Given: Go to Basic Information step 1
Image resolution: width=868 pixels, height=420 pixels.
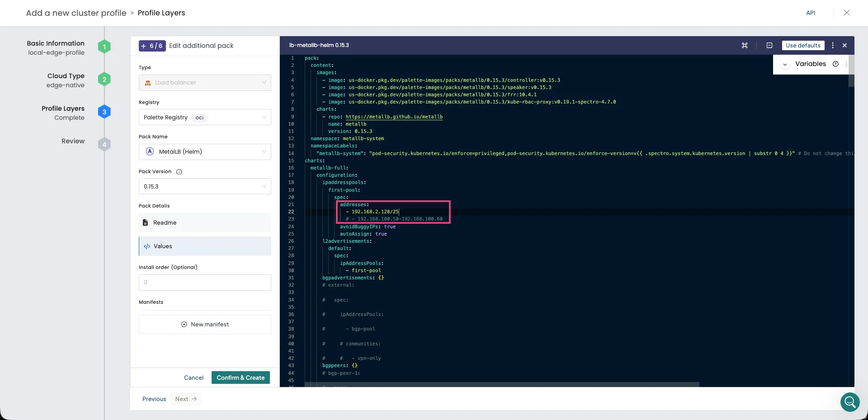Looking at the screenshot, I should [x=104, y=47].
